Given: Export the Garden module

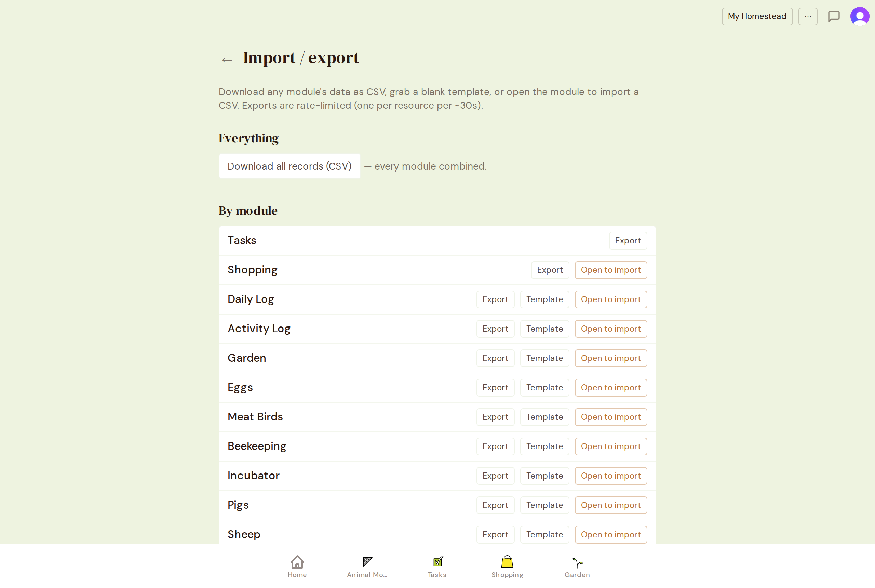Looking at the screenshot, I should coord(495,359).
